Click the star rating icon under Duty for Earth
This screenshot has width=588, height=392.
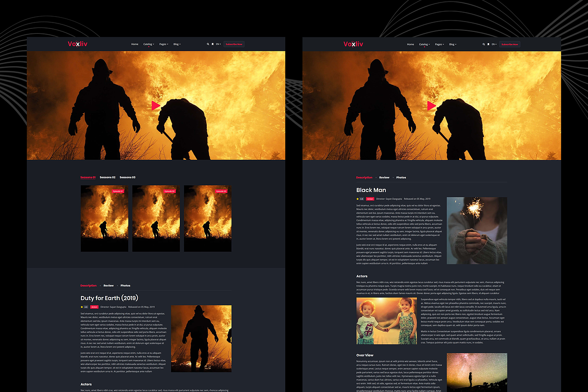coord(82,307)
